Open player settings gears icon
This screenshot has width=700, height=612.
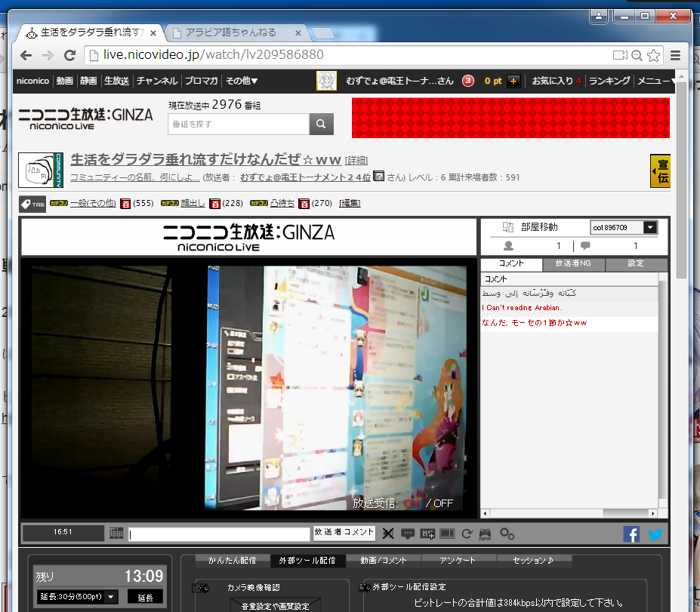[507, 534]
